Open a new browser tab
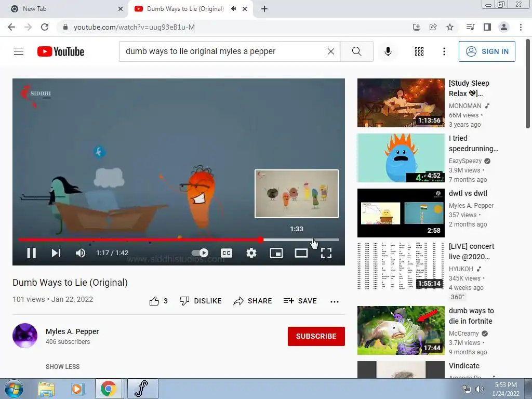The height and width of the screenshot is (399, 532). click(x=264, y=9)
